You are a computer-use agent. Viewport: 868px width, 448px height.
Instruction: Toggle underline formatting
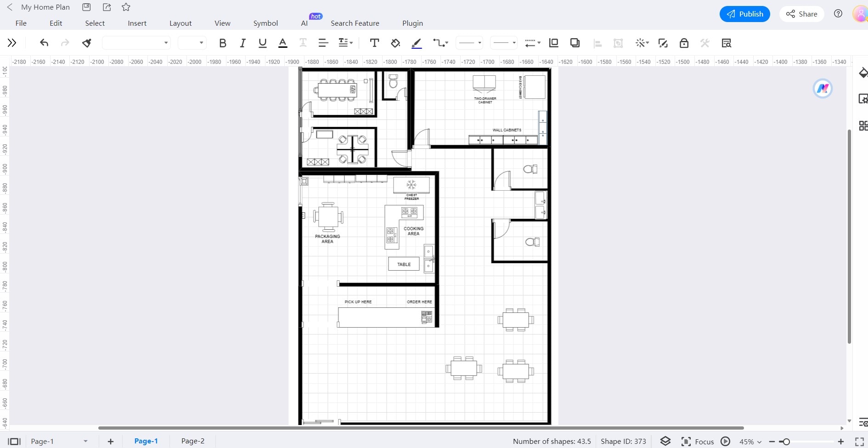coord(263,43)
